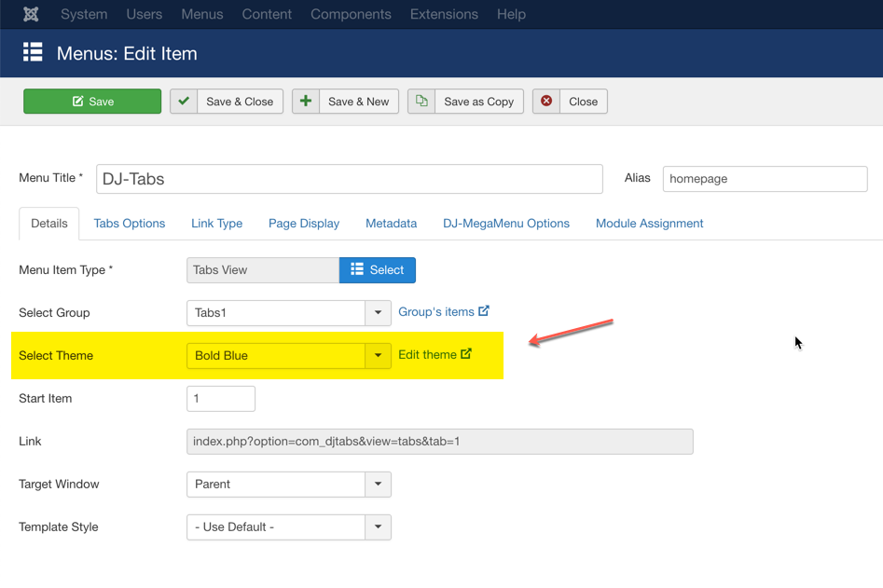Click the copy icon of Save as Copy
The width and height of the screenshot is (883, 588).
tap(421, 102)
